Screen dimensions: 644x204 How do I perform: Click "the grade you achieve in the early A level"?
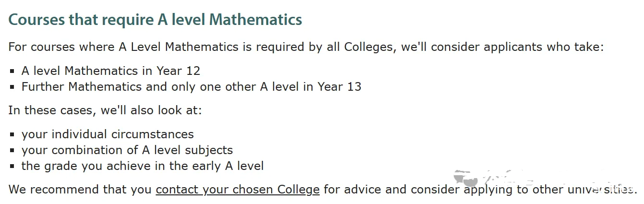point(143,166)
